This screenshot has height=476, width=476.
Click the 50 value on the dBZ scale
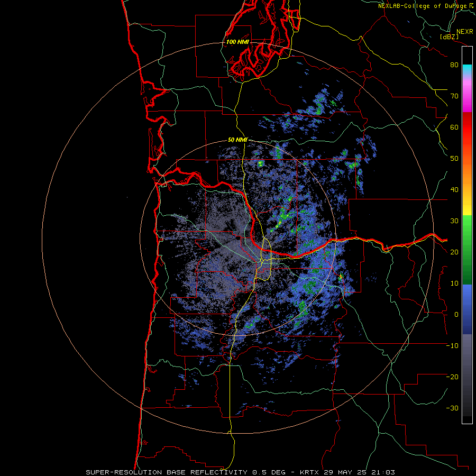point(454,159)
